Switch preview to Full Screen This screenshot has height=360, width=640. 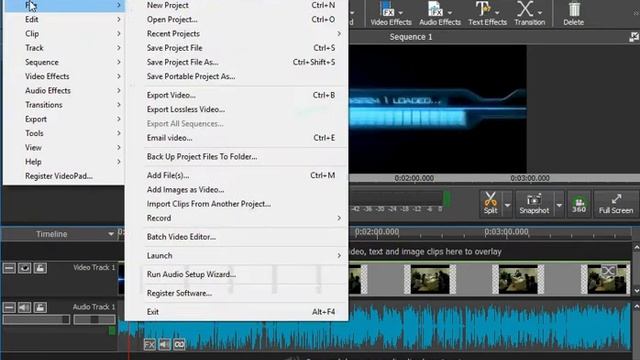[616, 203]
